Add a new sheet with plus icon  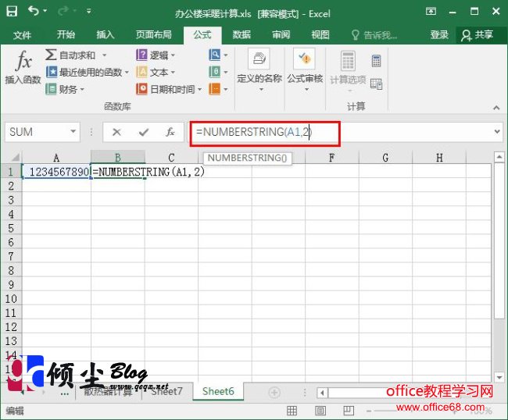tap(274, 393)
